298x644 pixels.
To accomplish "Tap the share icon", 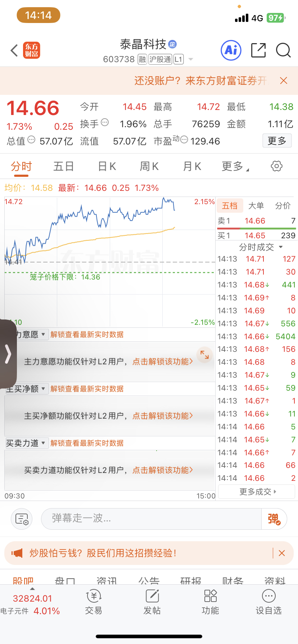I will pos(258,50).
